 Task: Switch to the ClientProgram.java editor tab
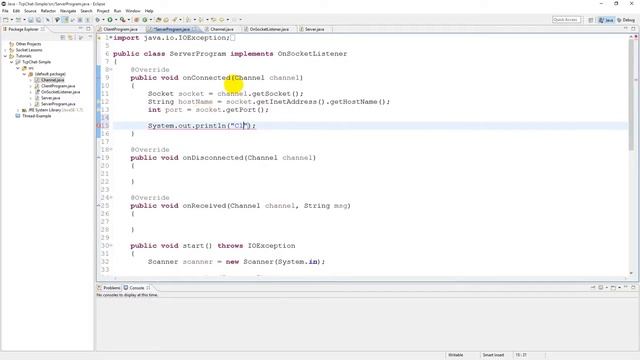(118, 29)
